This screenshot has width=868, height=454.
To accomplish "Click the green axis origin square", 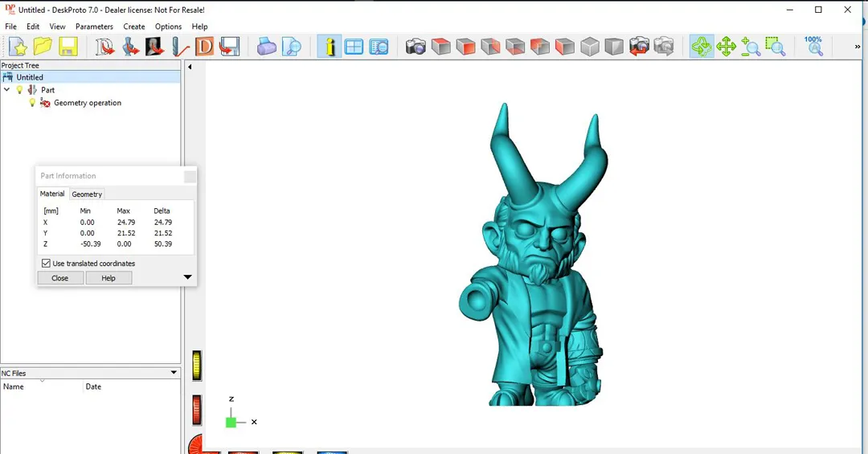I will tap(231, 423).
